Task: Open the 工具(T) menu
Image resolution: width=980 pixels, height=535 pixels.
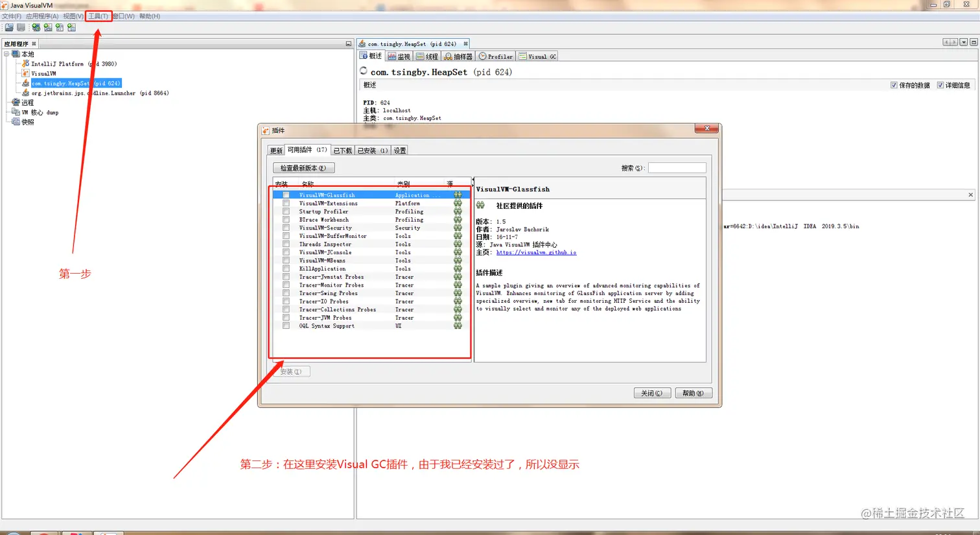Action: 99,16
